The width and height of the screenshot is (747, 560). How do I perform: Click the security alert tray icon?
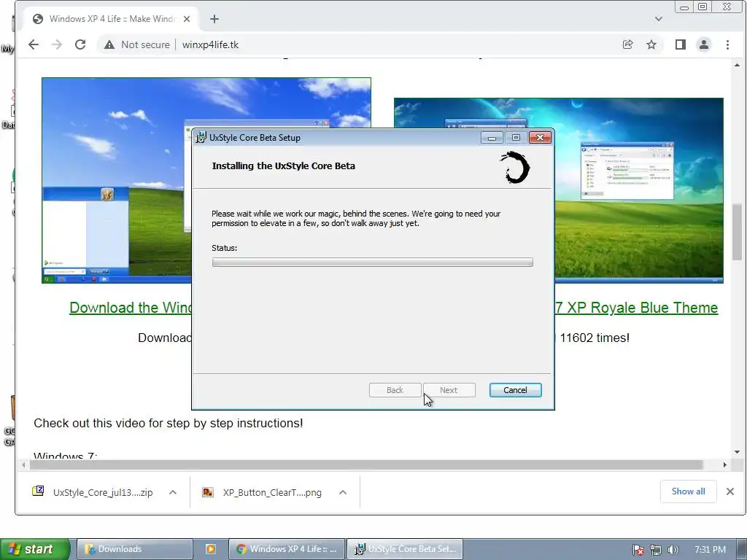[638, 550]
